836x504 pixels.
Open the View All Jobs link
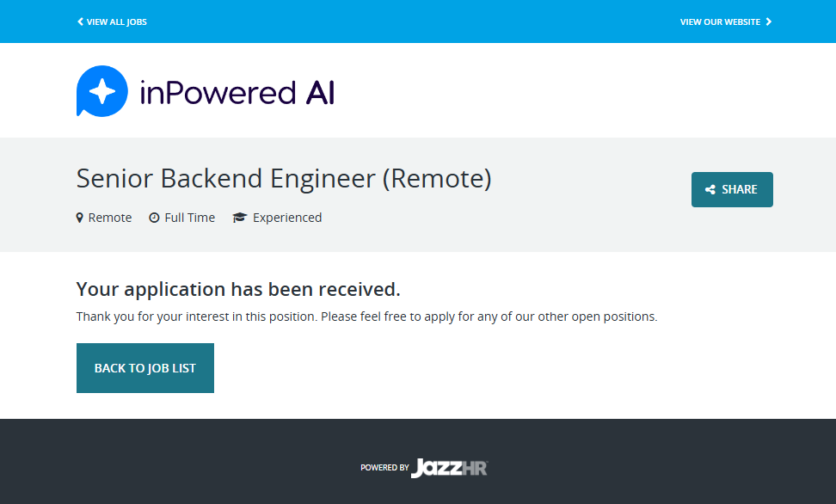click(x=117, y=22)
